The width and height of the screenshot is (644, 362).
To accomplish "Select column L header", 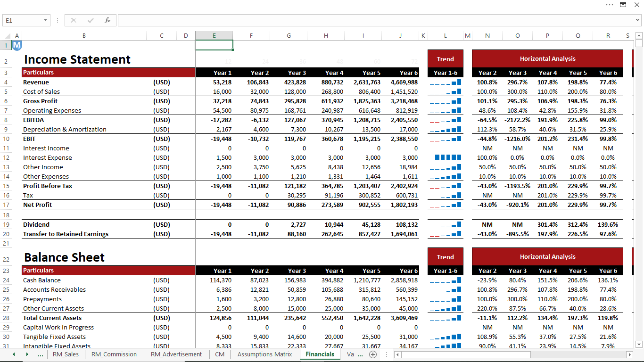I will click(x=446, y=36).
